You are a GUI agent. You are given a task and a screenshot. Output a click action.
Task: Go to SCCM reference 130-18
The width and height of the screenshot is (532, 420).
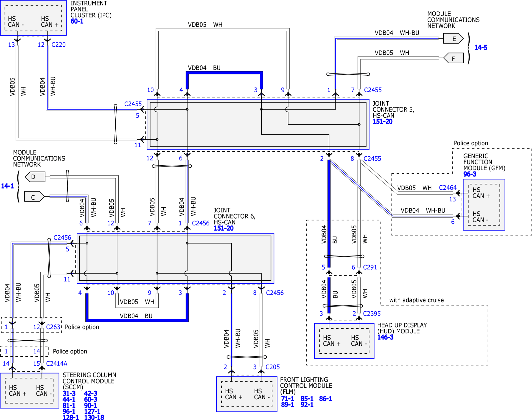pos(94,417)
